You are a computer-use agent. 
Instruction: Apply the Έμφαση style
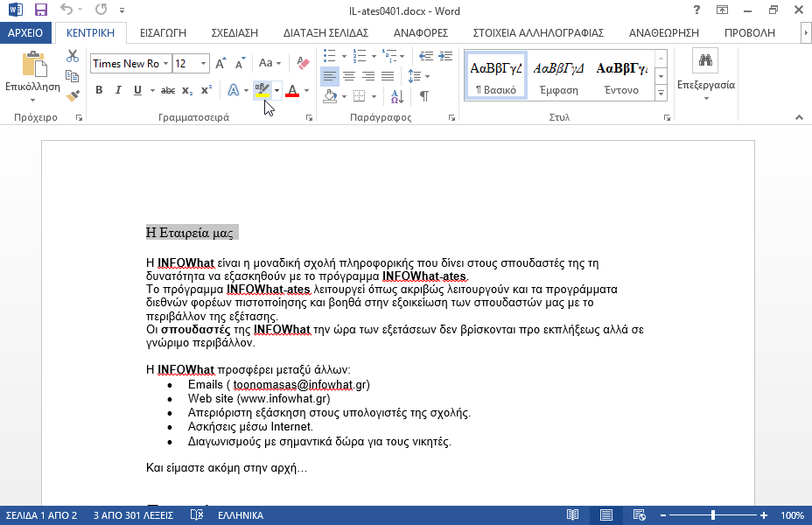point(558,75)
